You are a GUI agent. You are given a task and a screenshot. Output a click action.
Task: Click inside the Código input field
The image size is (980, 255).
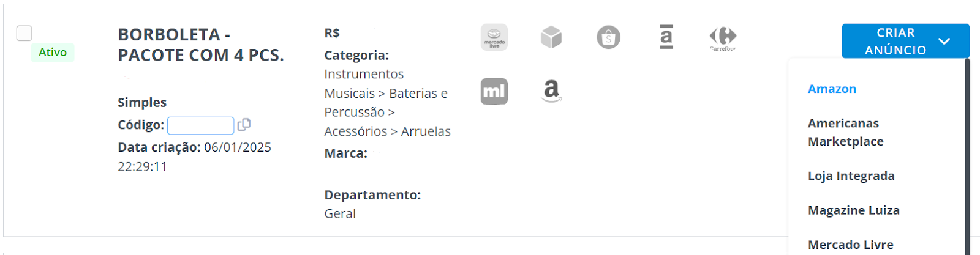(200, 125)
